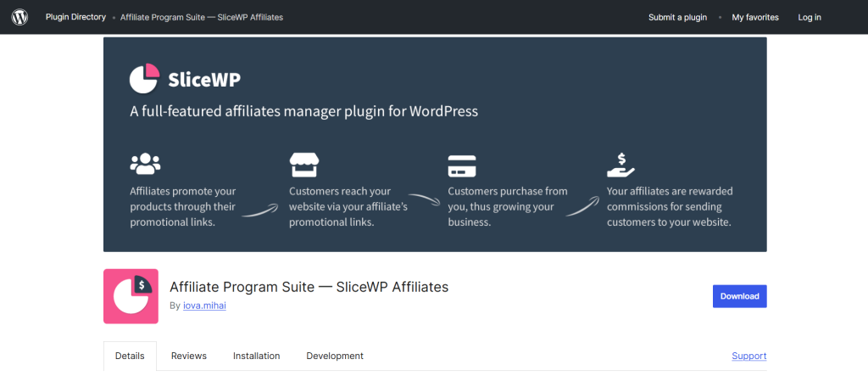Click 'Customers purchase from you' text
The height and width of the screenshot is (376, 868).
(x=508, y=207)
